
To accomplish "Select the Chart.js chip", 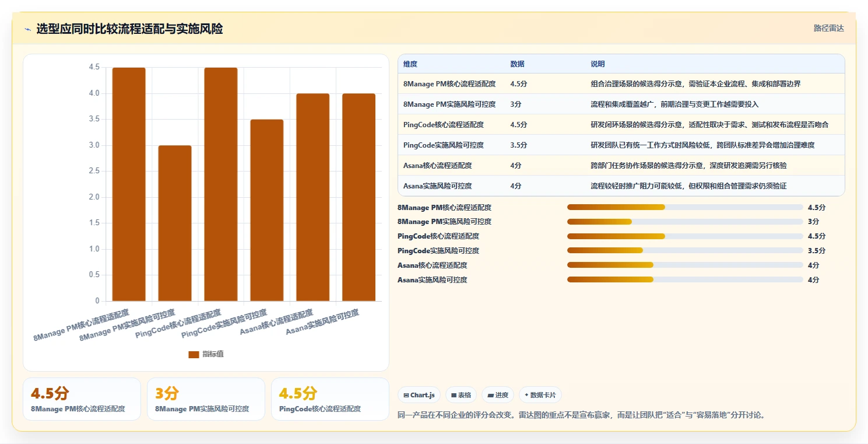I will (419, 395).
